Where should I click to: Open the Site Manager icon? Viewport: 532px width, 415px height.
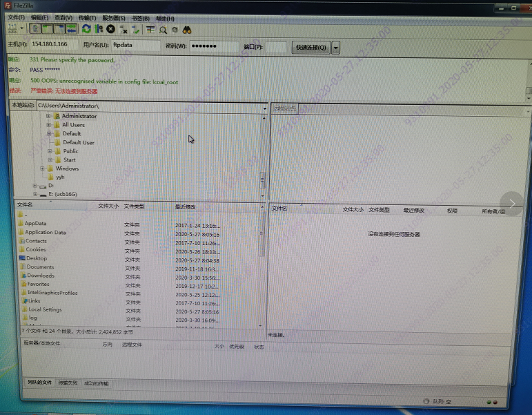tap(12, 29)
